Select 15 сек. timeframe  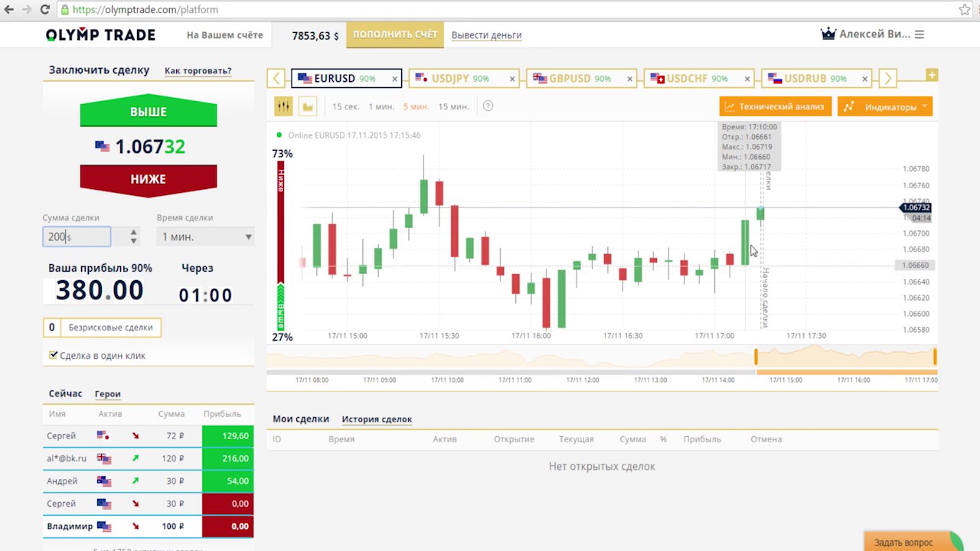click(345, 106)
